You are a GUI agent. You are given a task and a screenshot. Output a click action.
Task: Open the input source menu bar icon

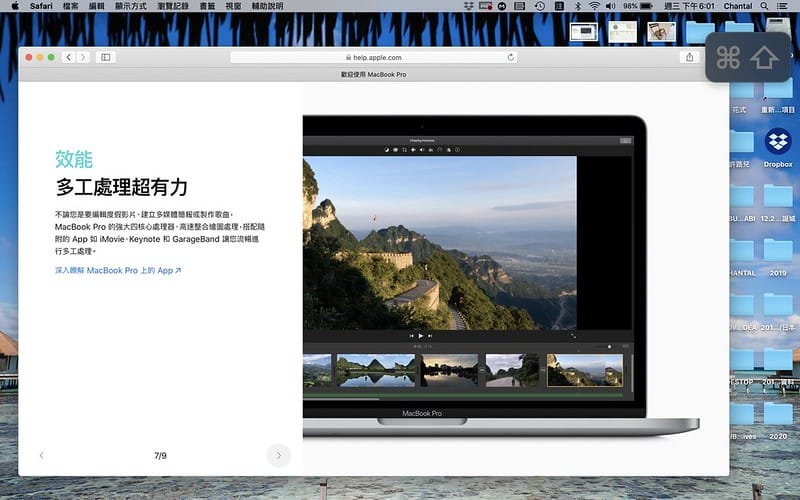559,6
